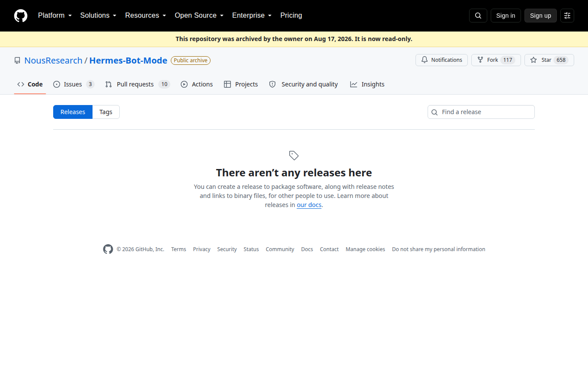Open the Security and quality tab

(x=304, y=84)
